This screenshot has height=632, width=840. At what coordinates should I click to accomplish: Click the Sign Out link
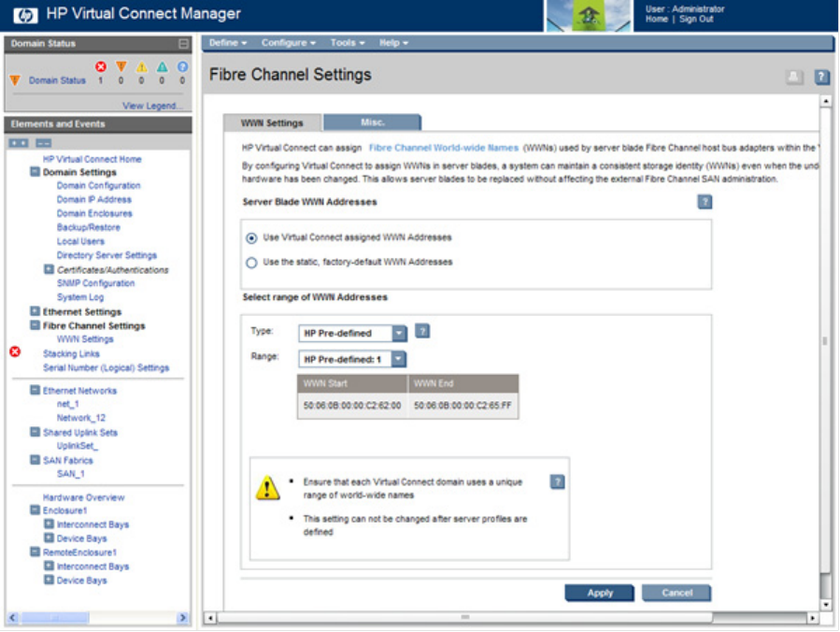point(696,19)
